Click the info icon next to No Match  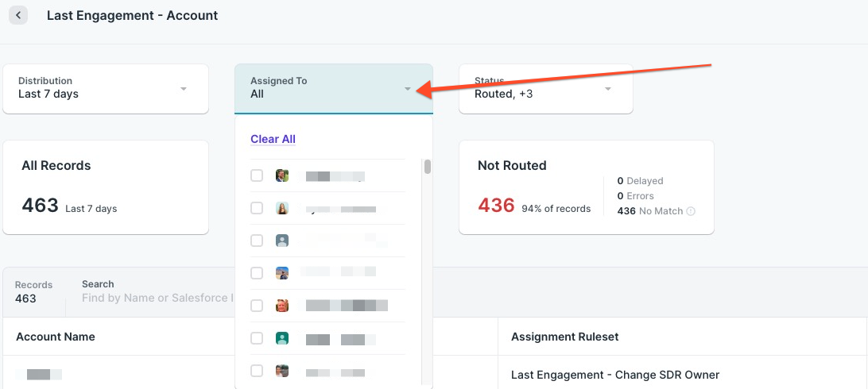691,212
